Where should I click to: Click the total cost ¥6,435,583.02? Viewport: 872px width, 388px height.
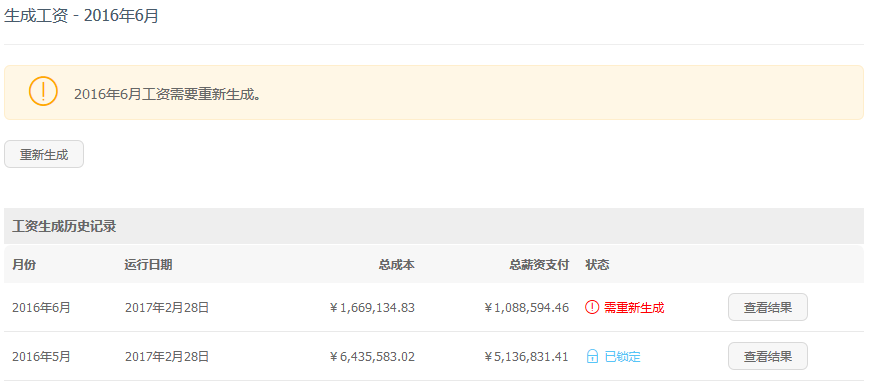(x=372, y=356)
